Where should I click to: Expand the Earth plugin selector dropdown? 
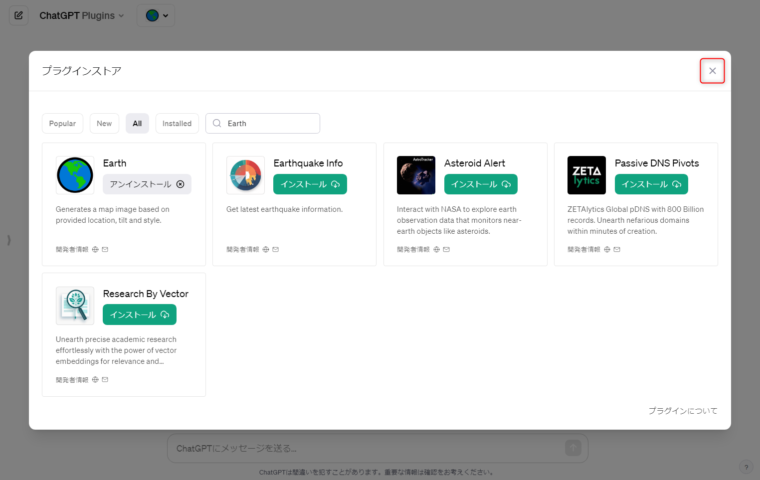[x=156, y=16]
